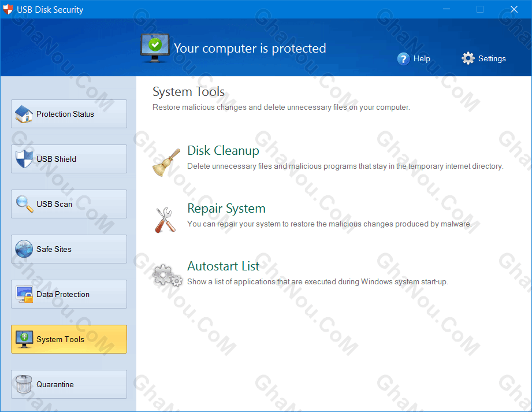Click the USB Scan magnifier icon
The width and height of the screenshot is (532, 412).
coord(24,204)
